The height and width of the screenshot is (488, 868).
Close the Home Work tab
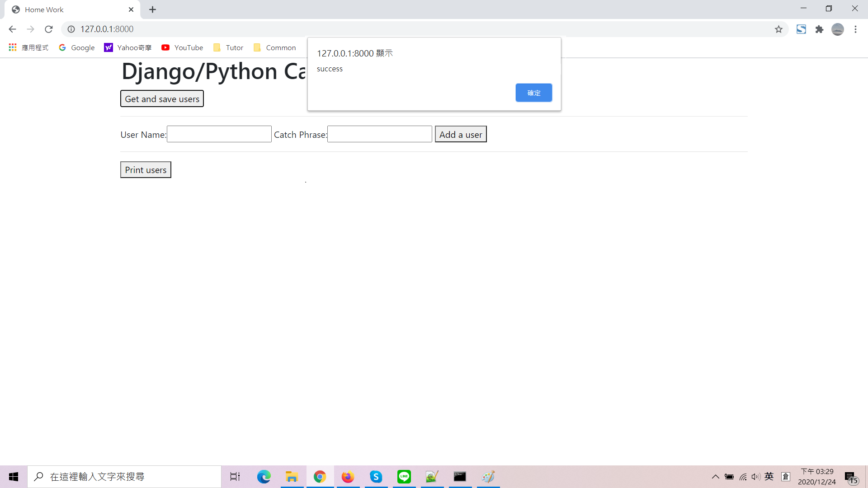131,9
